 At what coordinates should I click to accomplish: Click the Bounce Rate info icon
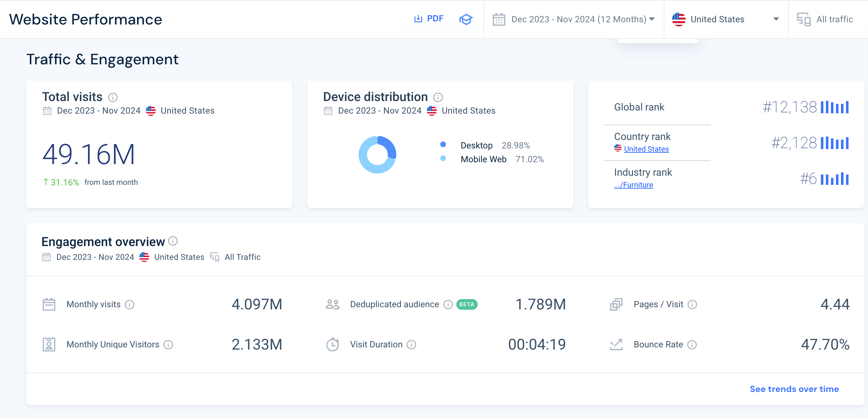click(692, 345)
